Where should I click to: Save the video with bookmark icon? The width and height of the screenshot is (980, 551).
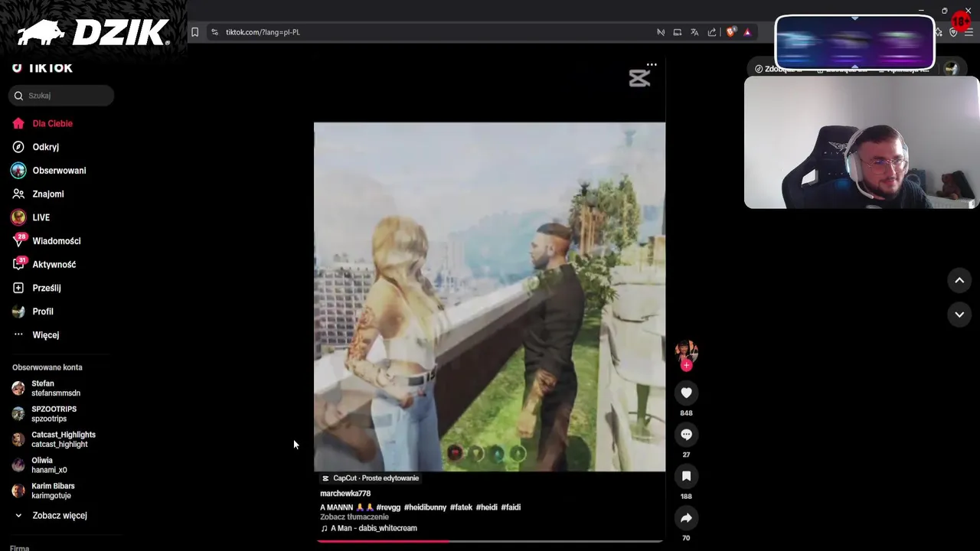click(686, 476)
